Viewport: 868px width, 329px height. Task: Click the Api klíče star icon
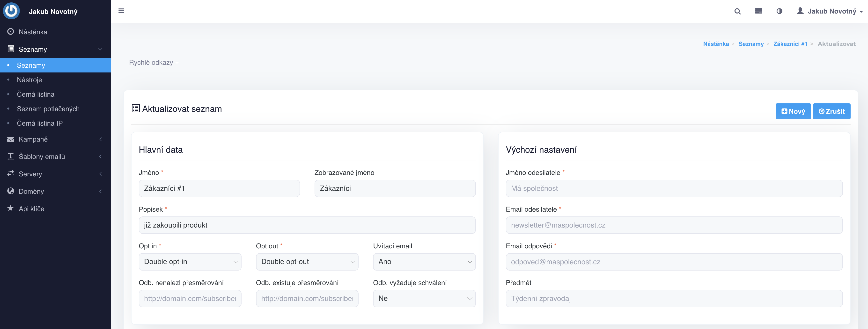point(11,208)
